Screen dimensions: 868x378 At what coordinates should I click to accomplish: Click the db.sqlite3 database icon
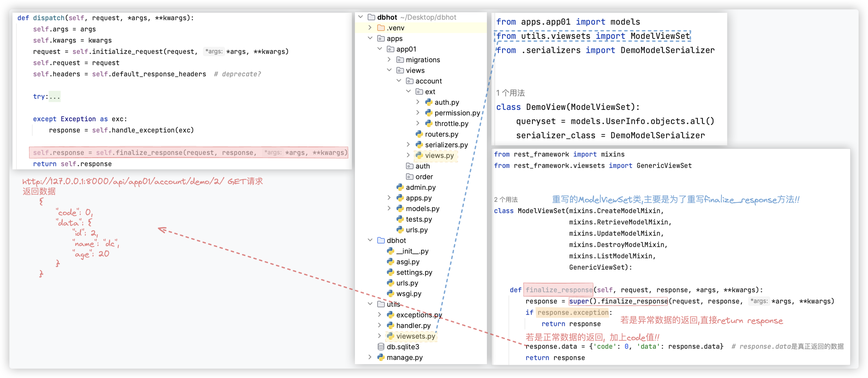pyautogui.click(x=381, y=347)
